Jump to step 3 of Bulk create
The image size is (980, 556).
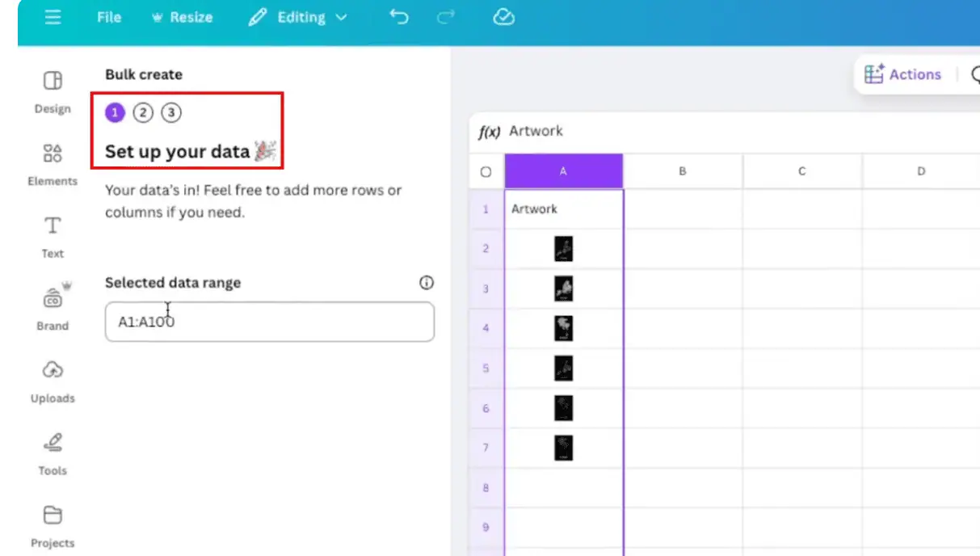pos(170,112)
